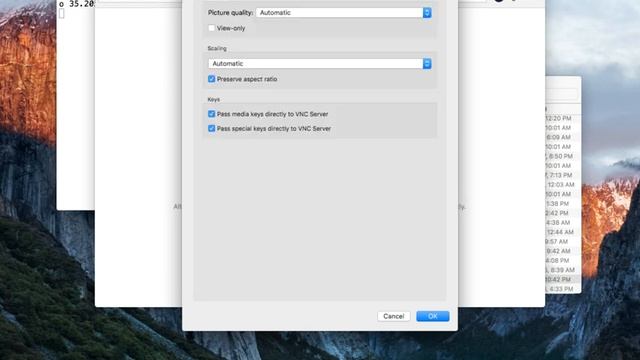
Task: Open the Picture quality dropdown
Action: [344, 13]
